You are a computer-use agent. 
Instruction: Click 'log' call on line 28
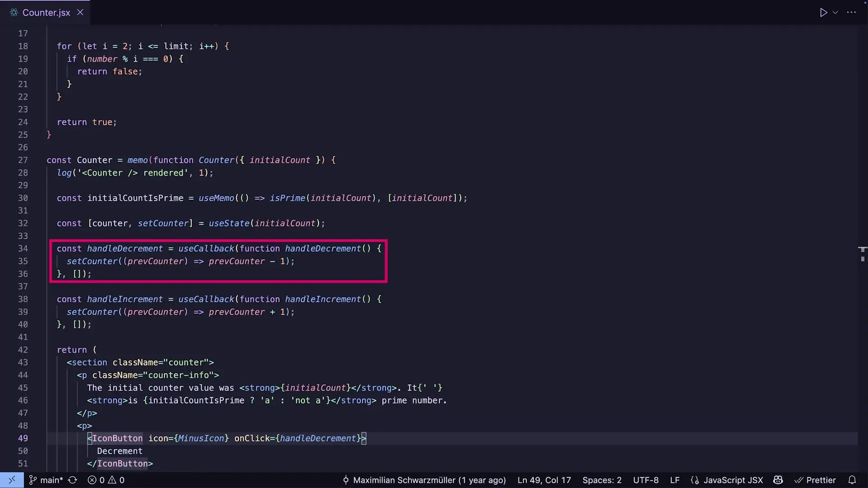(64, 173)
